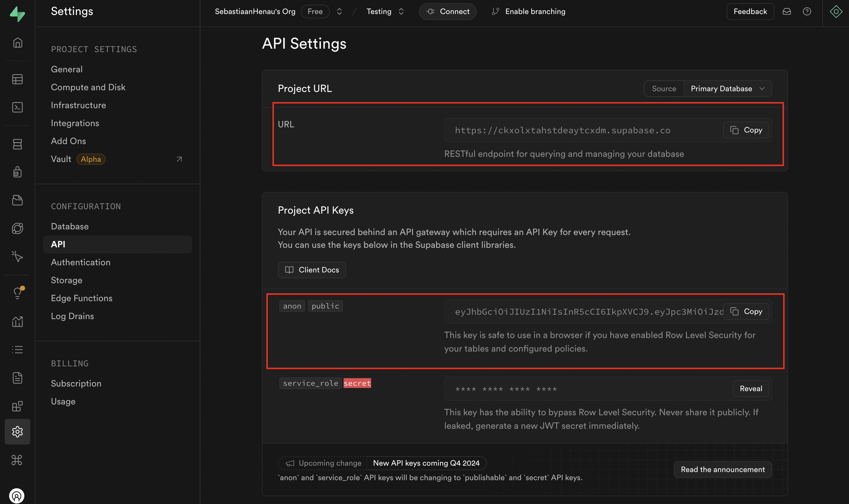Open the Storage folder icon in sidebar

[17, 200]
